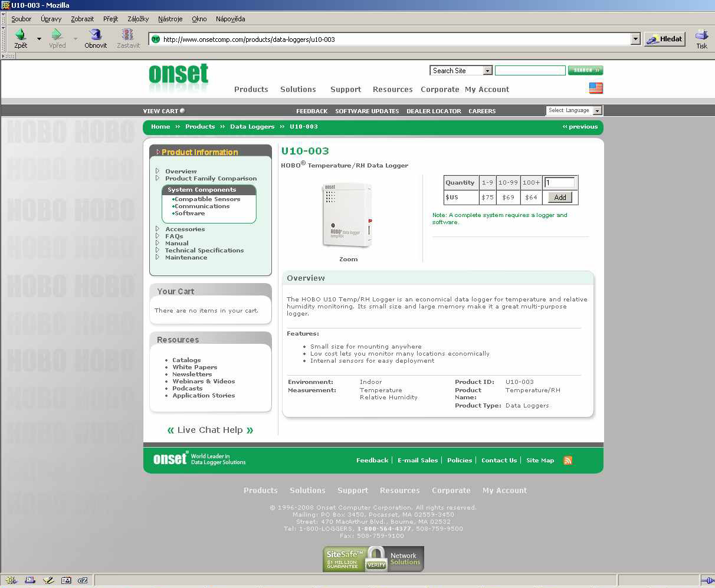Click the Live Chat Help link
Image resolution: width=715 pixels, height=588 pixels.
click(210, 430)
